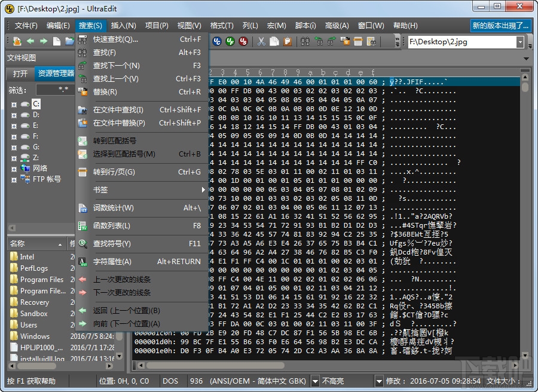
Task: Open the encoding dropdown arrow in the status bar
Action: (x=315, y=381)
